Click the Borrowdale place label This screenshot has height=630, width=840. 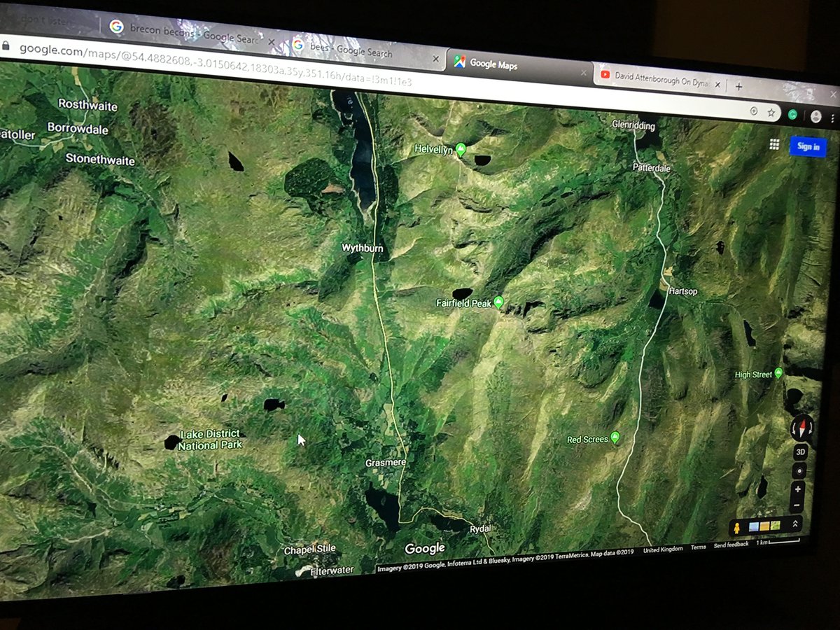(78, 128)
